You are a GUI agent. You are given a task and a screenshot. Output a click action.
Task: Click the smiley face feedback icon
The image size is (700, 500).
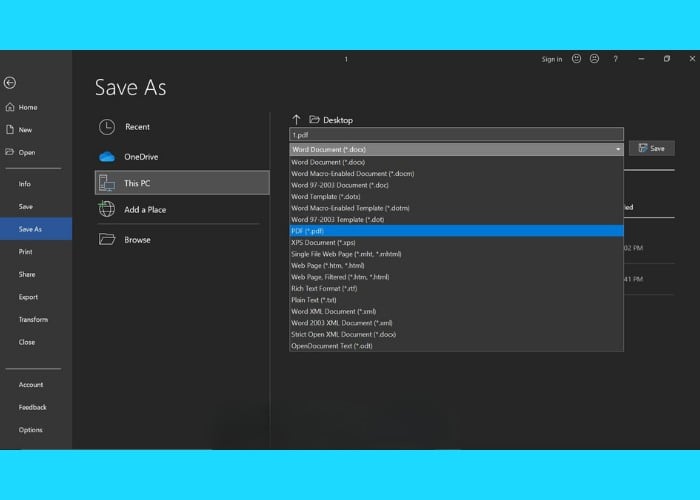pyautogui.click(x=576, y=59)
